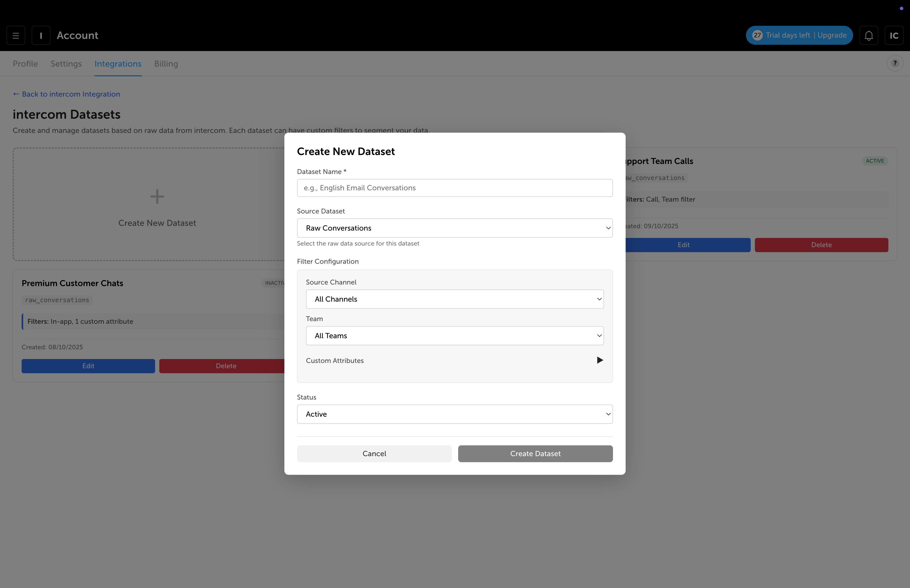Click the plus icon to create dataset
The image size is (910, 588).
(x=157, y=197)
